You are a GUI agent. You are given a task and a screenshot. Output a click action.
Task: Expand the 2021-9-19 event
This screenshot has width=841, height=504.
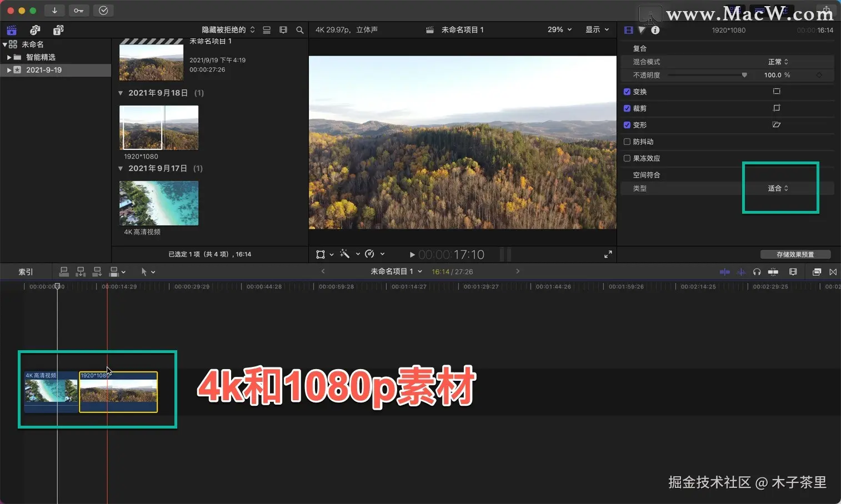(x=9, y=70)
